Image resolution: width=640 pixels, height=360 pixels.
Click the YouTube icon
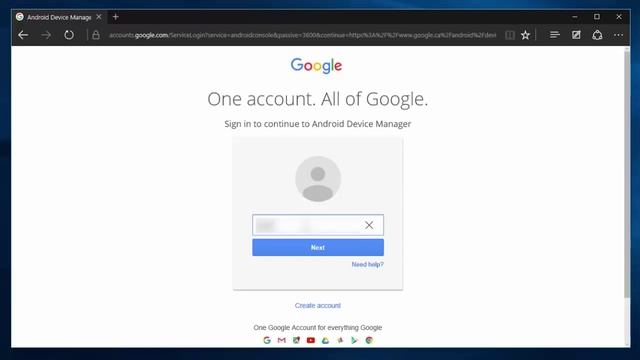pyautogui.click(x=311, y=340)
